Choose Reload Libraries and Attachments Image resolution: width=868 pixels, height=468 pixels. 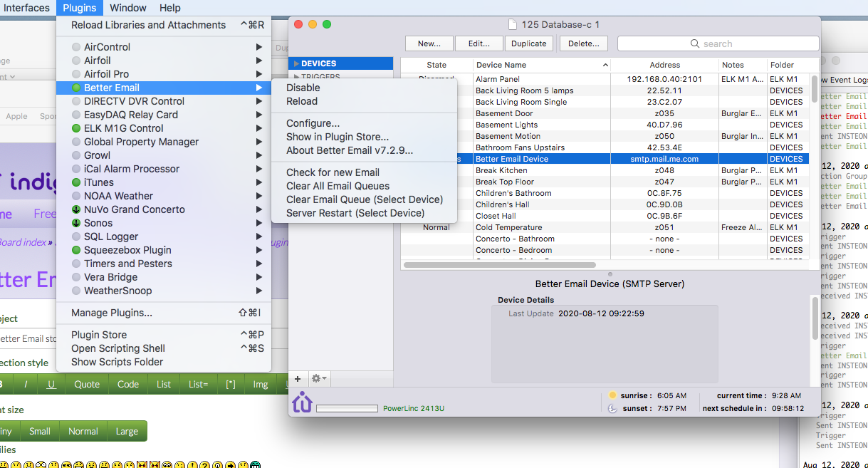164,25
